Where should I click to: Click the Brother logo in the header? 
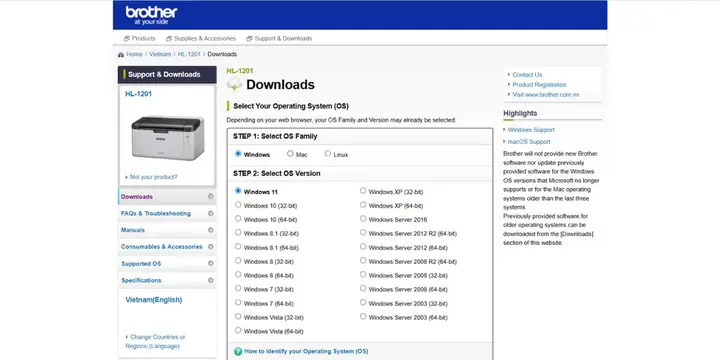click(152, 15)
